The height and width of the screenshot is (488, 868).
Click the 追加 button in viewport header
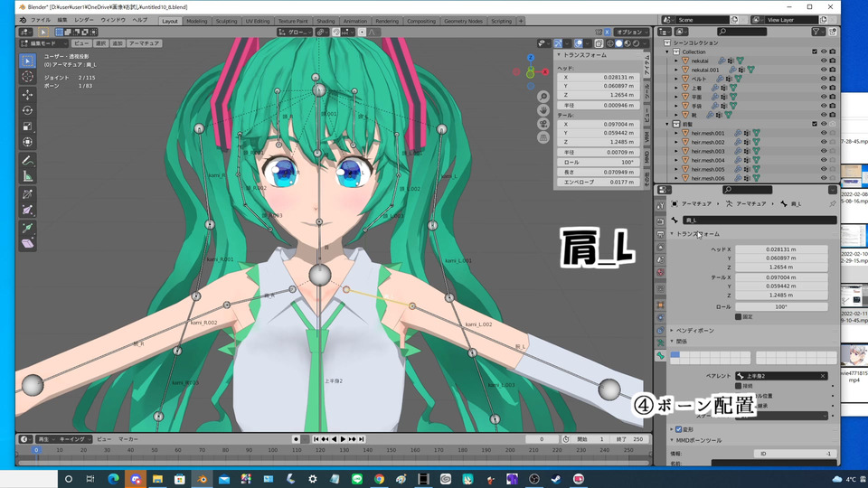click(x=118, y=43)
